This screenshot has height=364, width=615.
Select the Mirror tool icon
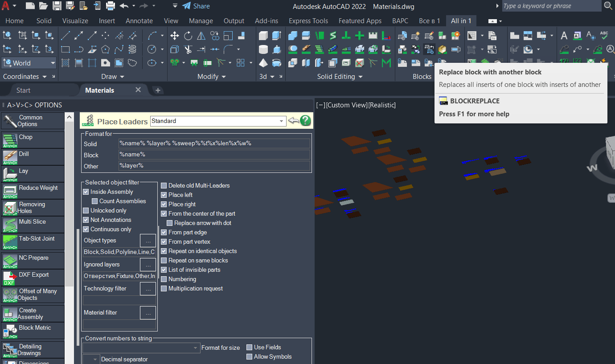201,36
